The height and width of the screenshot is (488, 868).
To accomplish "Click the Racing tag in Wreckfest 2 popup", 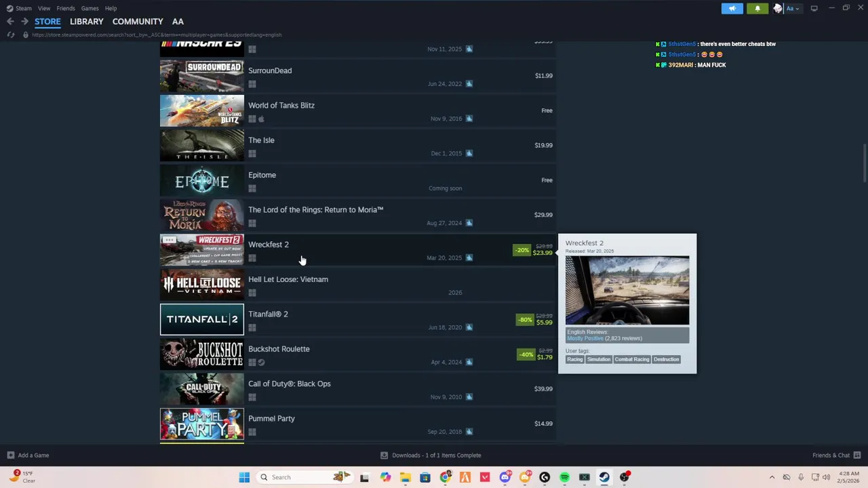I will (x=574, y=359).
